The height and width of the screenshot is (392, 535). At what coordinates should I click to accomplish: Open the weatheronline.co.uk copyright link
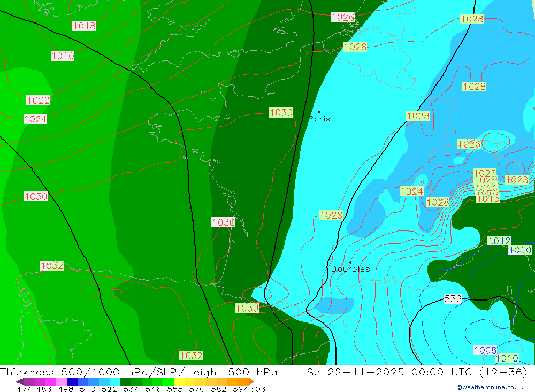pos(490,387)
